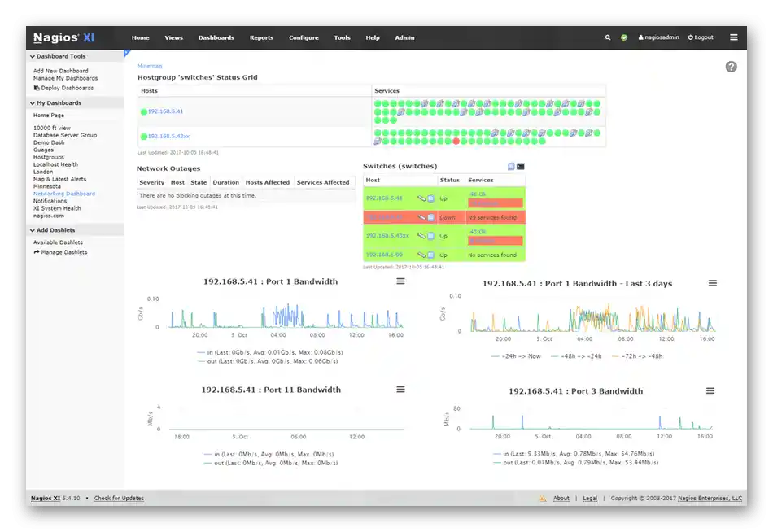Toggle the 'out' series in Port 3 Bandwidth legend
The width and height of the screenshot is (773, 532).
click(575, 462)
